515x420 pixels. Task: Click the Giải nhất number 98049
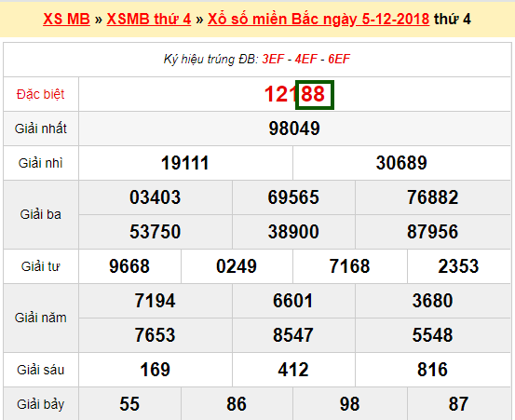(294, 129)
